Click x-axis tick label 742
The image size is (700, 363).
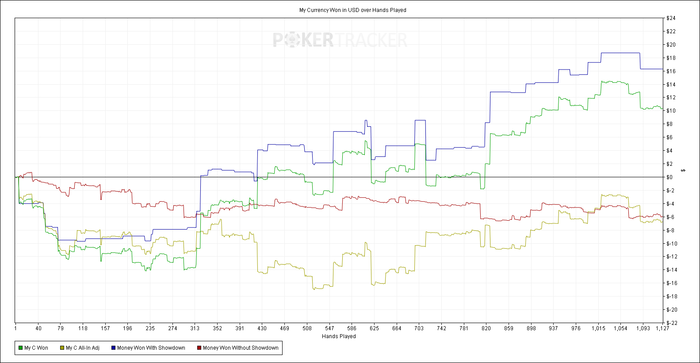pyautogui.click(x=441, y=329)
